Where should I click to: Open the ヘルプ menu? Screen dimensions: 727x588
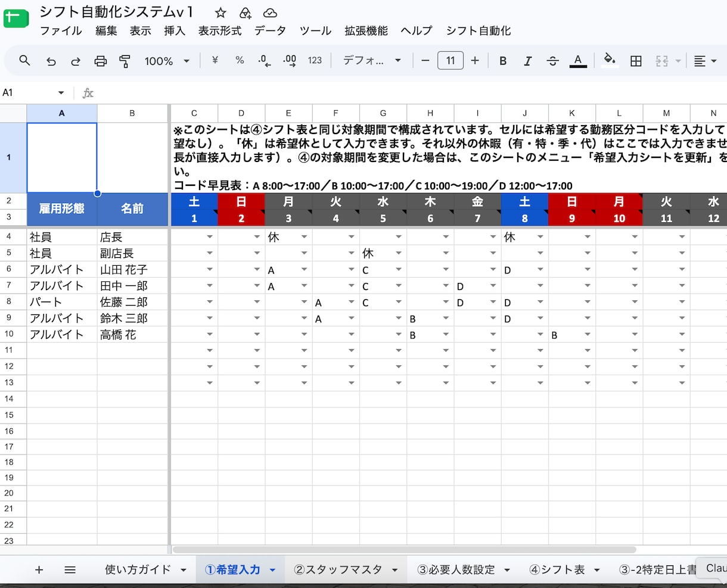417,30
